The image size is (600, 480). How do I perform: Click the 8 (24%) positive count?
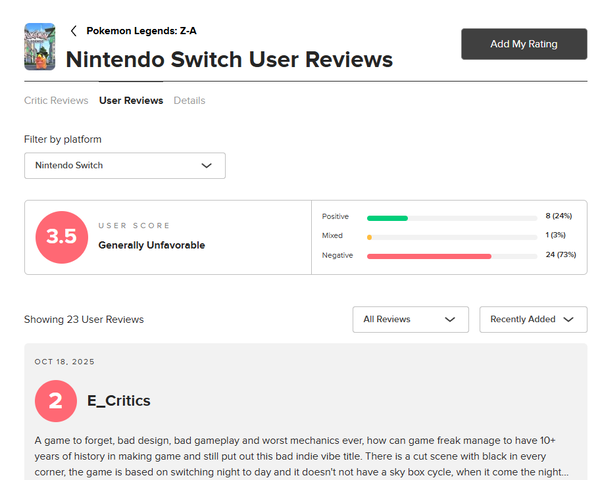(559, 216)
